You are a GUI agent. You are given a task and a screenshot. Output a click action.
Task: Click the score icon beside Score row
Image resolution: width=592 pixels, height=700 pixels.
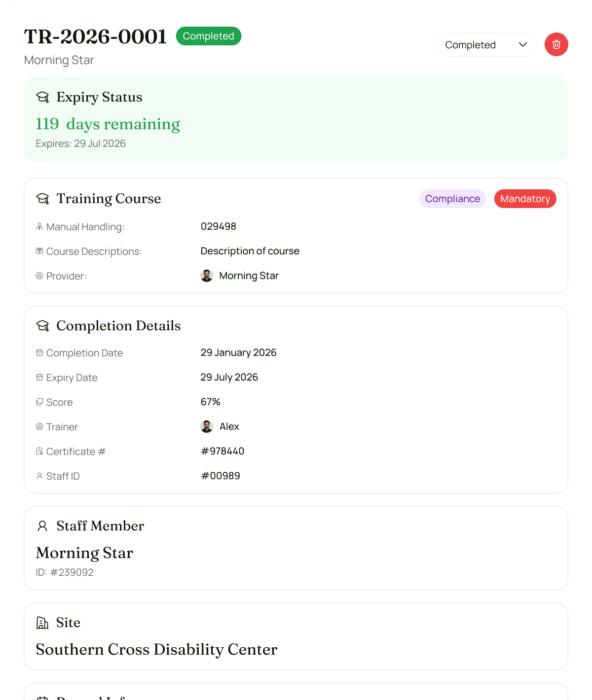point(39,401)
